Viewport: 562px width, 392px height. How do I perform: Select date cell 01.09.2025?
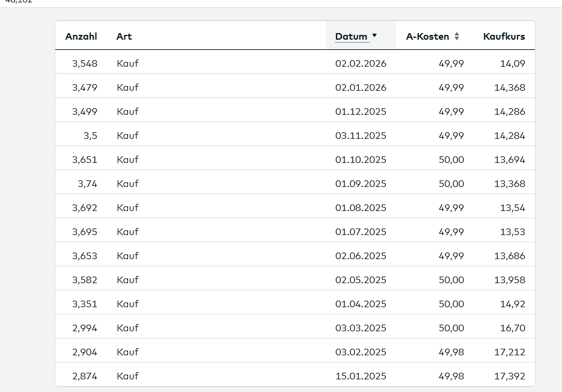[x=361, y=183]
